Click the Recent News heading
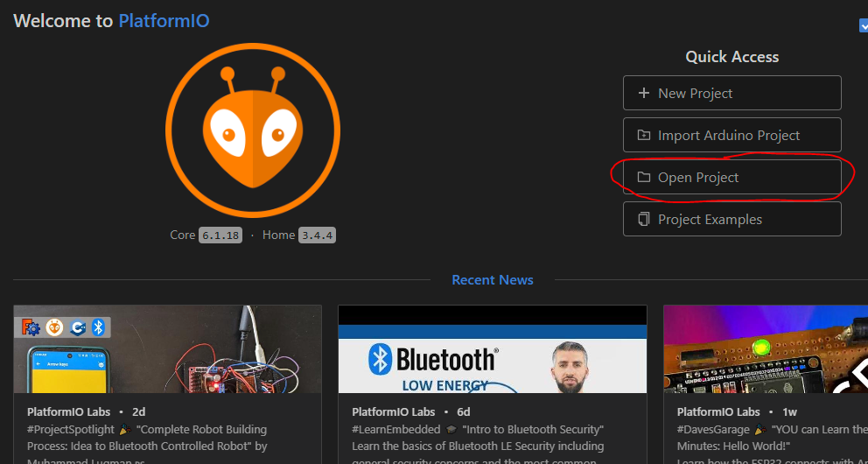The image size is (868, 464). point(492,279)
